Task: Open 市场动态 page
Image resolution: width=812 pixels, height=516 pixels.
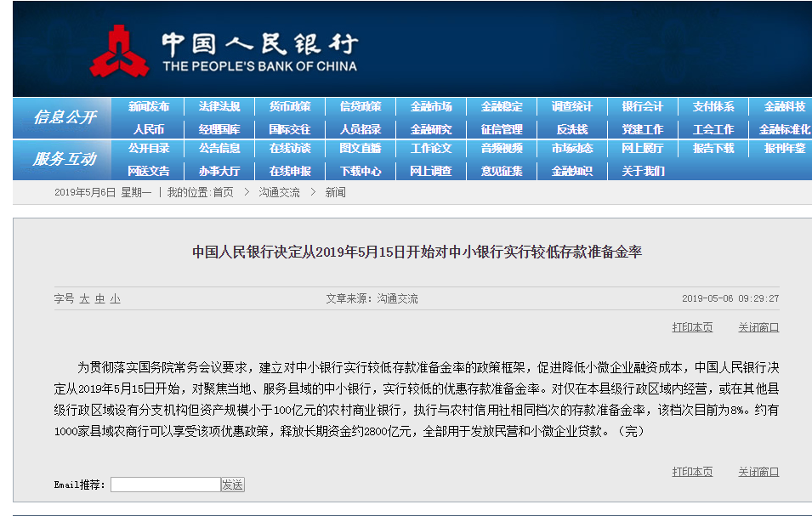Action: (571, 148)
